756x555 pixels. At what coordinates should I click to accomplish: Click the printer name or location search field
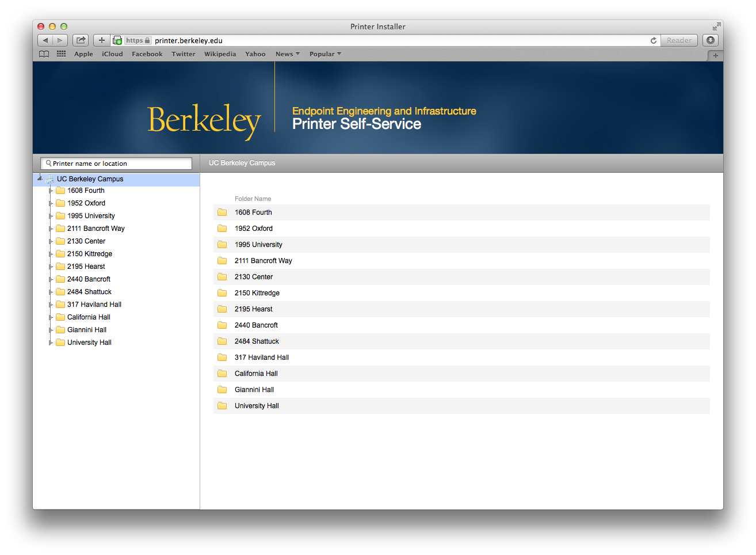[x=116, y=164]
